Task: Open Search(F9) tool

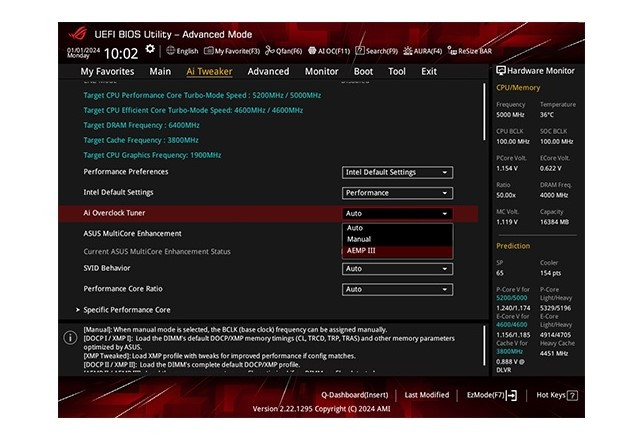Action: coord(376,51)
